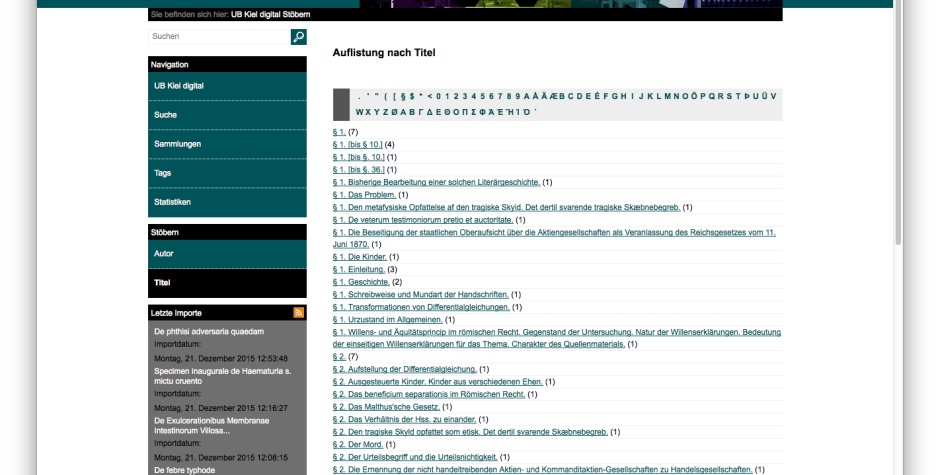940x475 pixels.
Task: Open the title '§ 2. Das Malthus'sche Gesetz.'
Action: (386, 407)
